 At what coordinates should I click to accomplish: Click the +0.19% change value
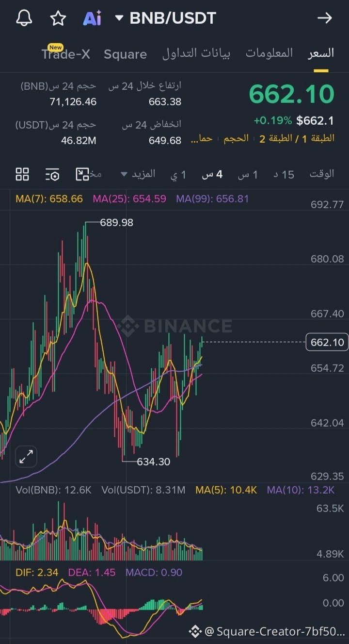pos(273,120)
